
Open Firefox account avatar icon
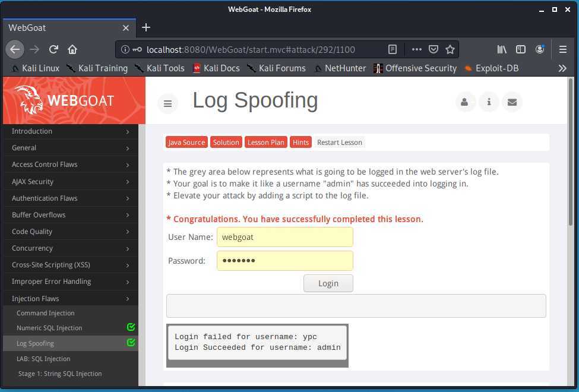point(540,49)
